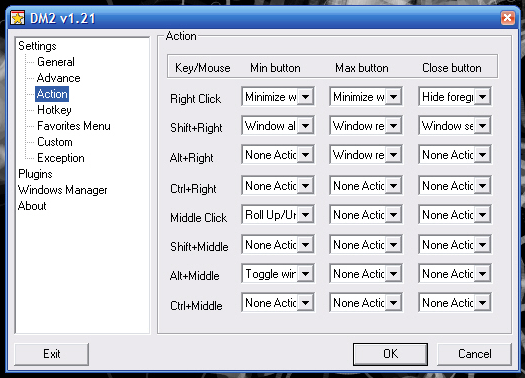The height and width of the screenshot is (378, 525).
Task: Open Alt+Middle Close button dropdown
Action: 482,274
